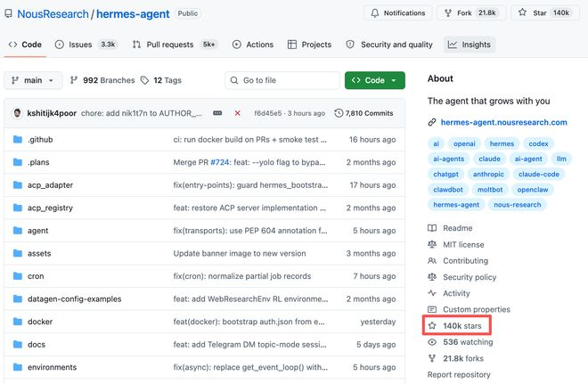588x384 pixels.
Task: Click the Star icon in header
Action: tap(522, 12)
